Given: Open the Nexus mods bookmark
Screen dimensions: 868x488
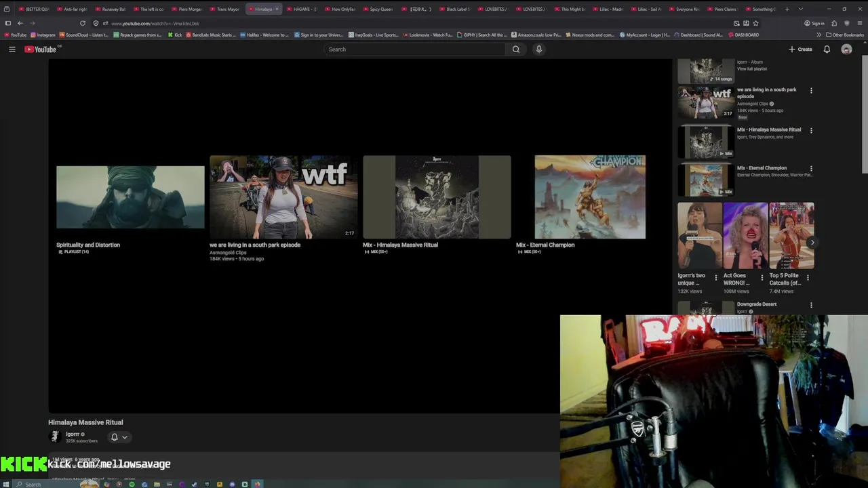Looking at the screenshot, I should click(x=589, y=35).
